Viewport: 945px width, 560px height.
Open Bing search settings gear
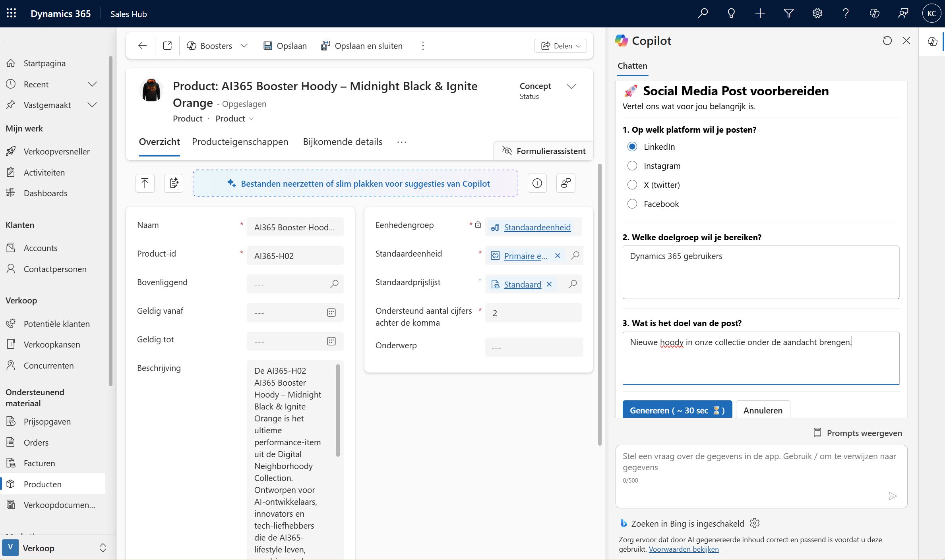coord(755,523)
